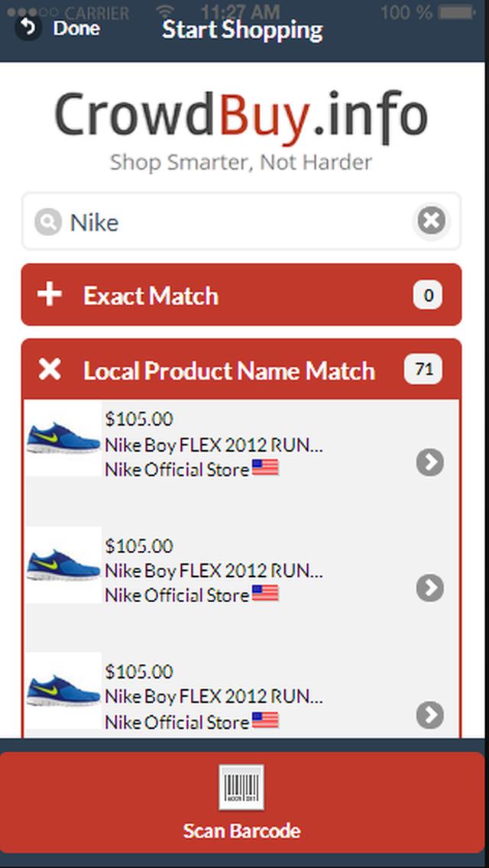Open second product's detail arrow

click(x=430, y=588)
